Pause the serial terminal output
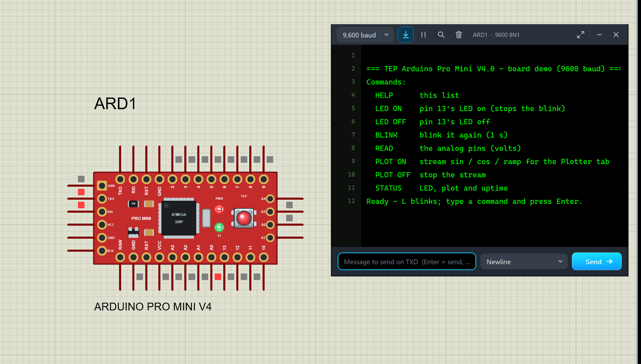641x364 pixels. tap(423, 35)
